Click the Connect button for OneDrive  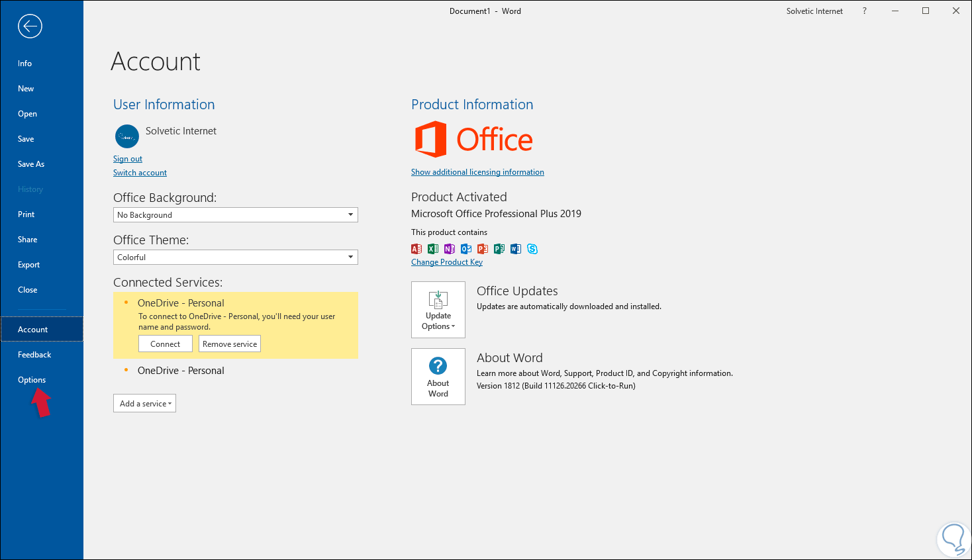click(x=166, y=344)
